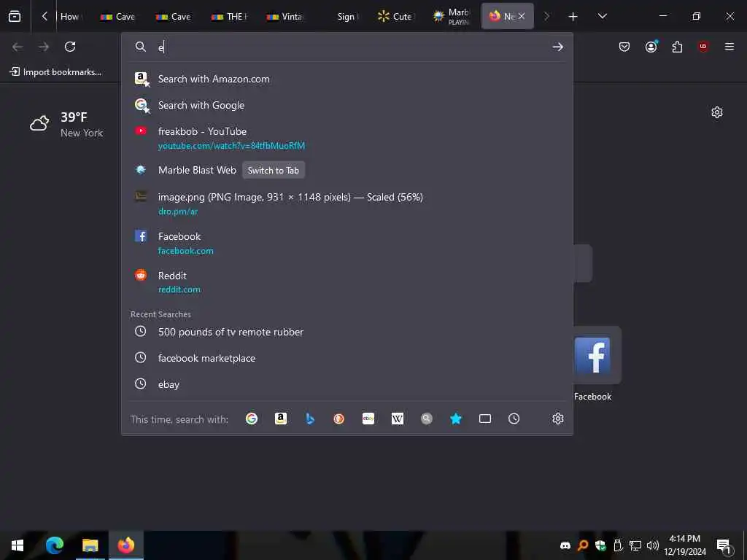This screenshot has height=560, width=747.
Task: Open Pocket save icon
Action: (624, 47)
